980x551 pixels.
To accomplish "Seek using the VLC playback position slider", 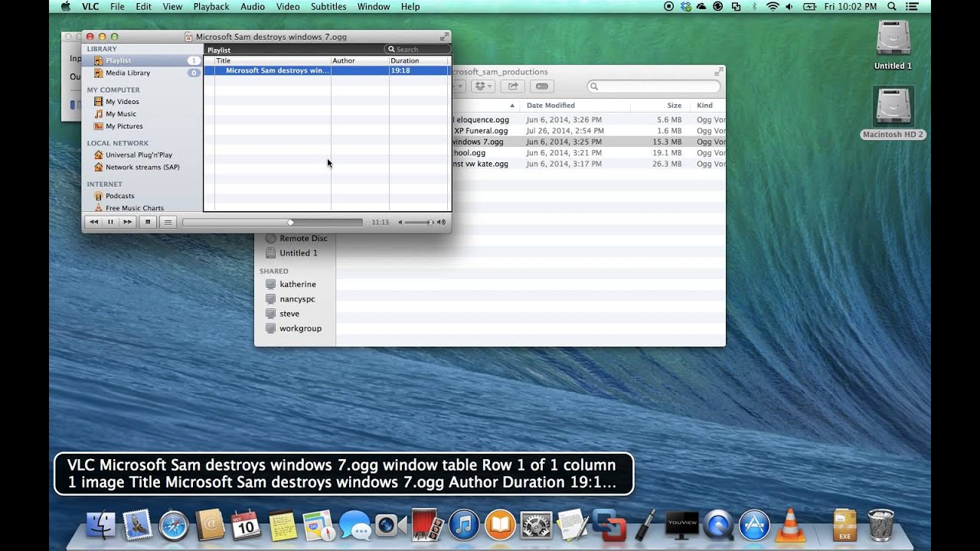I will point(273,222).
